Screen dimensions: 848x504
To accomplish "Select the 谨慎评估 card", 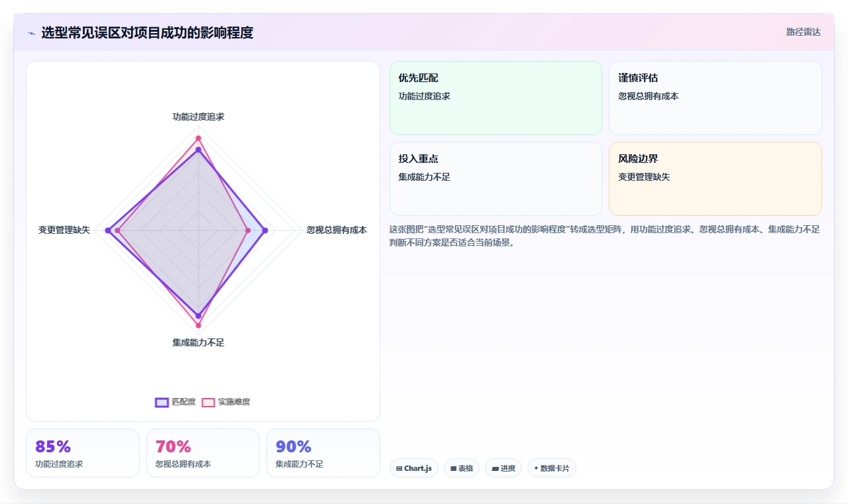I will pyautogui.click(x=715, y=98).
